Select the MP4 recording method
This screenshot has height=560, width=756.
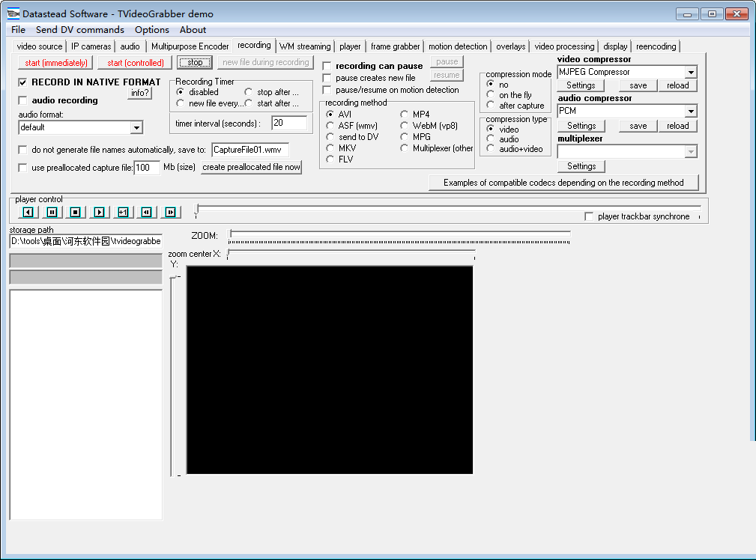[x=404, y=115]
